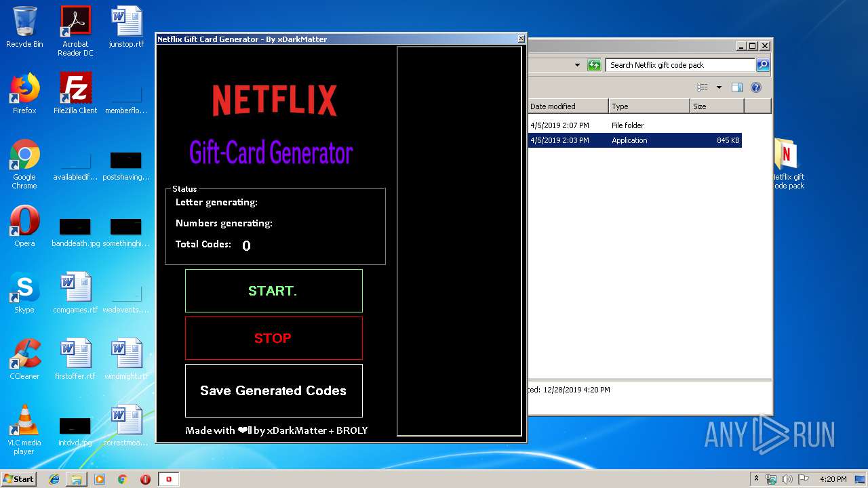Open Explorer help icon
Viewport: 868px width, 488px height.
click(756, 87)
